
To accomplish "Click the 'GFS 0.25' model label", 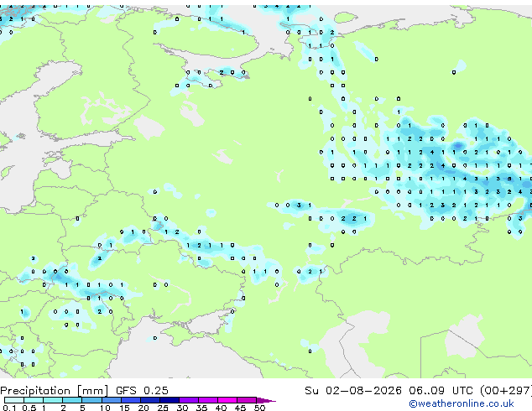I will [142, 390].
